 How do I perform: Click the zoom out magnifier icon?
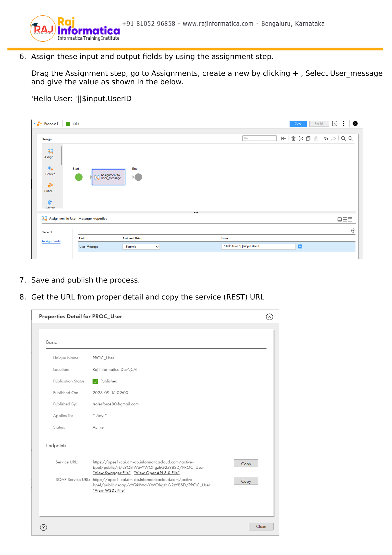pos(351,139)
